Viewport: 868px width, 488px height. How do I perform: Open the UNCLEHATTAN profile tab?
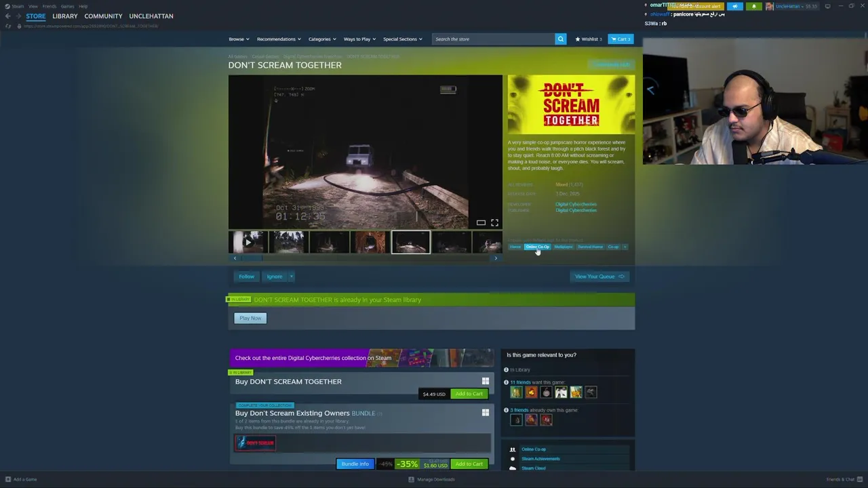tap(151, 16)
